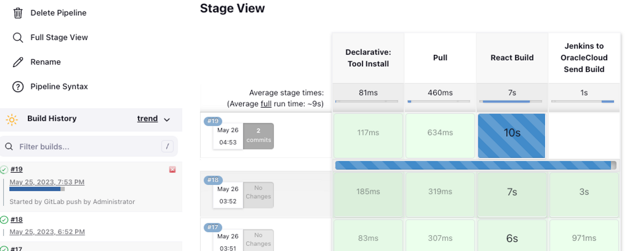Open the Build History trend link

(147, 119)
